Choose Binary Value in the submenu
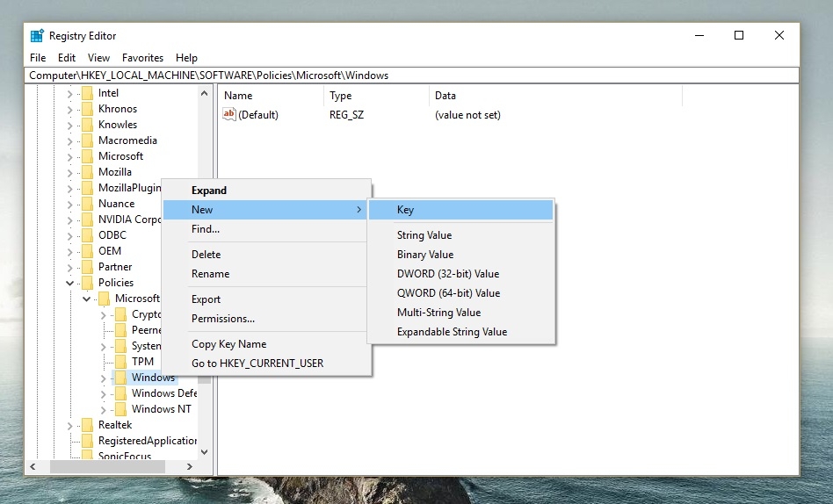This screenshot has height=504, width=833. point(461,255)
